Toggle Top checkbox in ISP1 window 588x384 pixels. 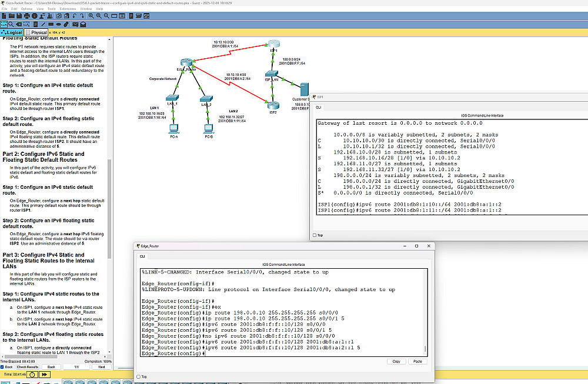click(315, 235)
